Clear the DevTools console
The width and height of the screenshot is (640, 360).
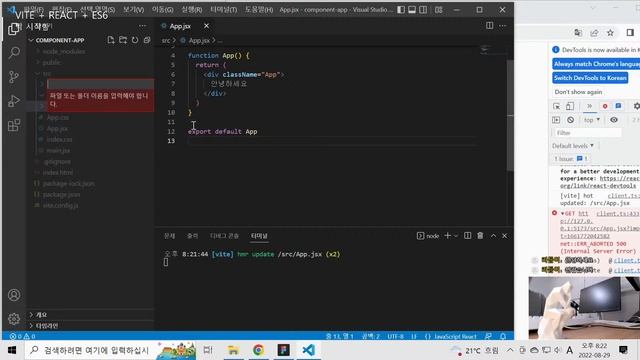[571, 120]
